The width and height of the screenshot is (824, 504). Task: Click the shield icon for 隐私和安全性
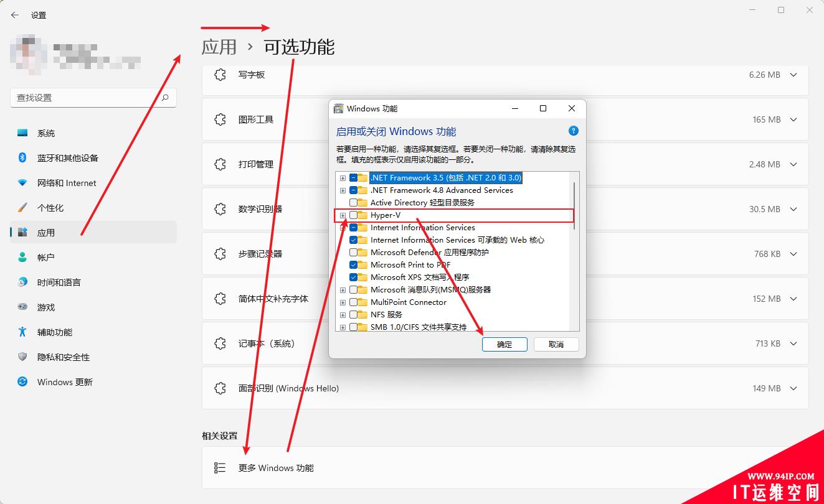(22, 357)
